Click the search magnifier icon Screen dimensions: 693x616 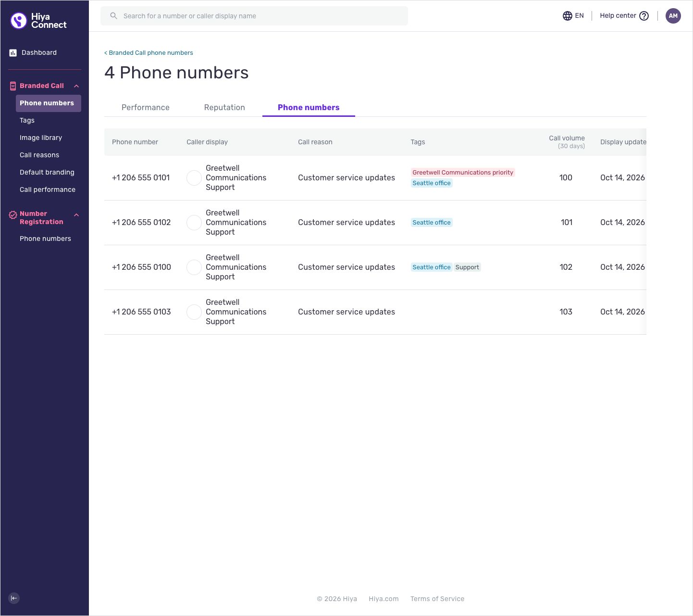pyautogui.click(x=114, y=16)
